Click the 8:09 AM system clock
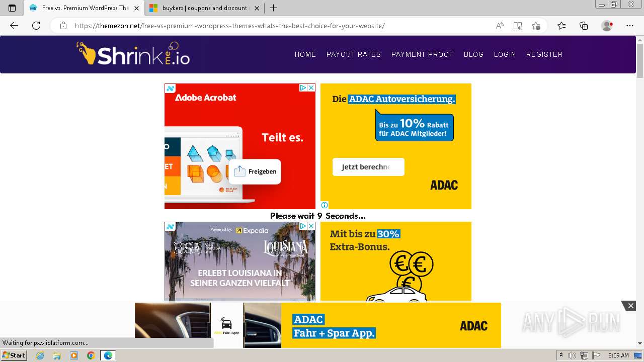644x362 pixels. click(x=618, y=355)
